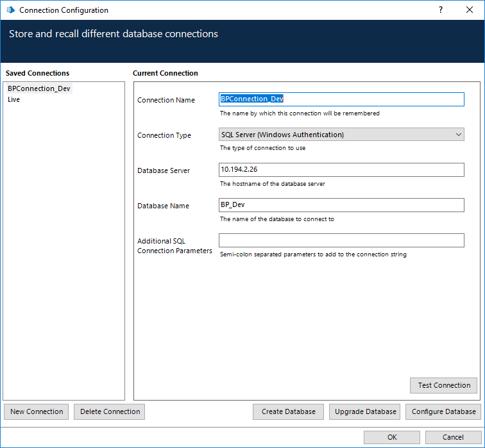The image size is (485, 448).
Task: Open Configure Database
Action: point(443,411)
